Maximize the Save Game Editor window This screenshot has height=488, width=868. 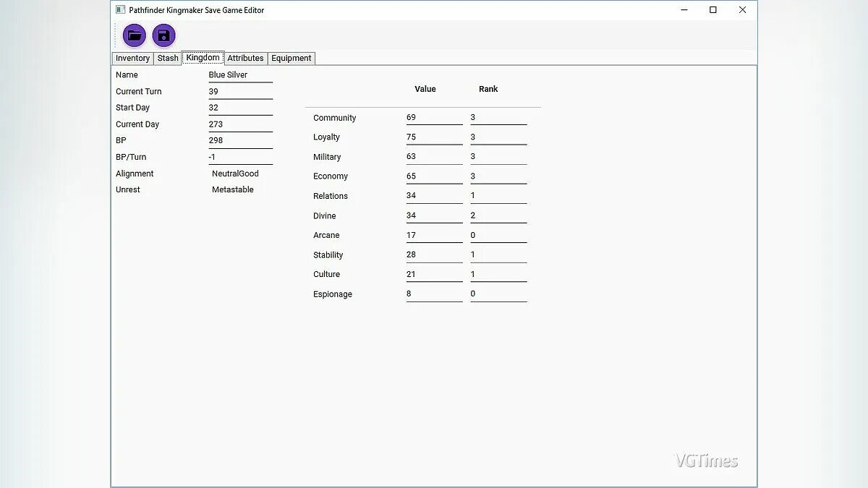[713, 10]
